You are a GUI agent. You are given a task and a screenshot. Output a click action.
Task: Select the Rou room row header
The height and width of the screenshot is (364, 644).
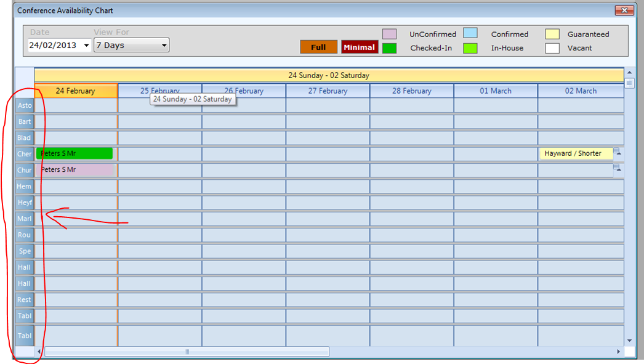click(25, 235)
